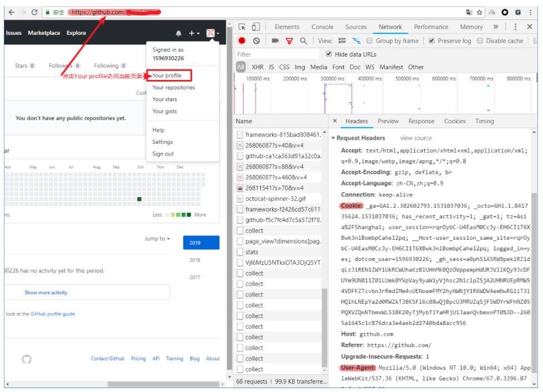Open the Performance tab
This screenshot has height=392, width=543.
coord(431,27)
